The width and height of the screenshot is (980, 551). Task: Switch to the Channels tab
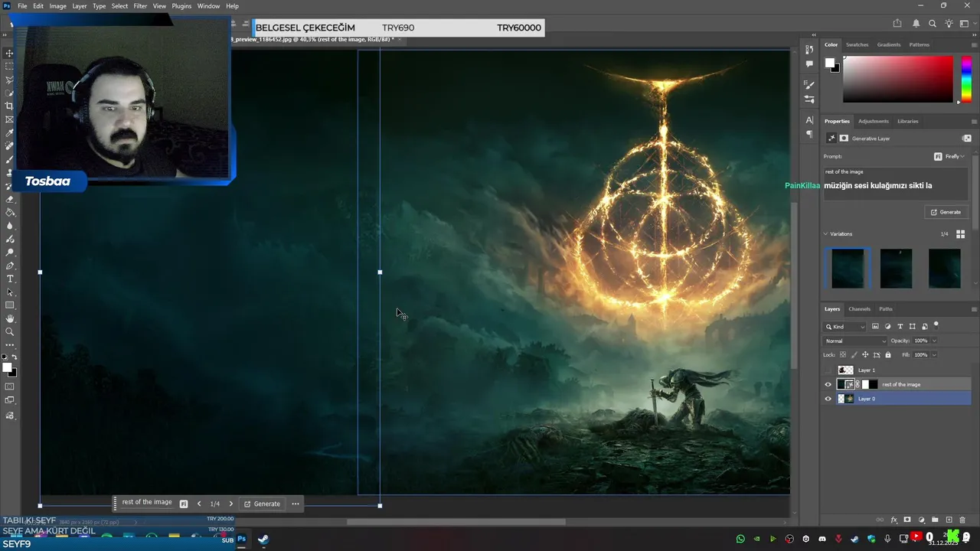pos(859,309)
